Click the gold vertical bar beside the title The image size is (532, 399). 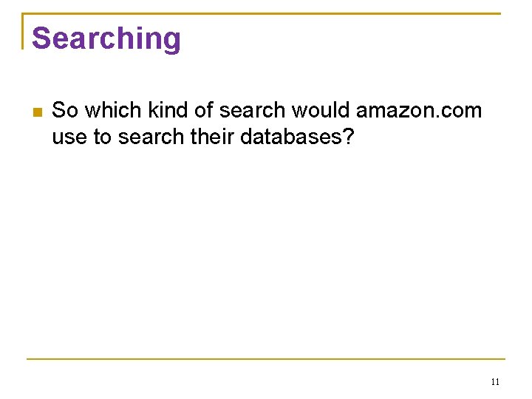23,31
